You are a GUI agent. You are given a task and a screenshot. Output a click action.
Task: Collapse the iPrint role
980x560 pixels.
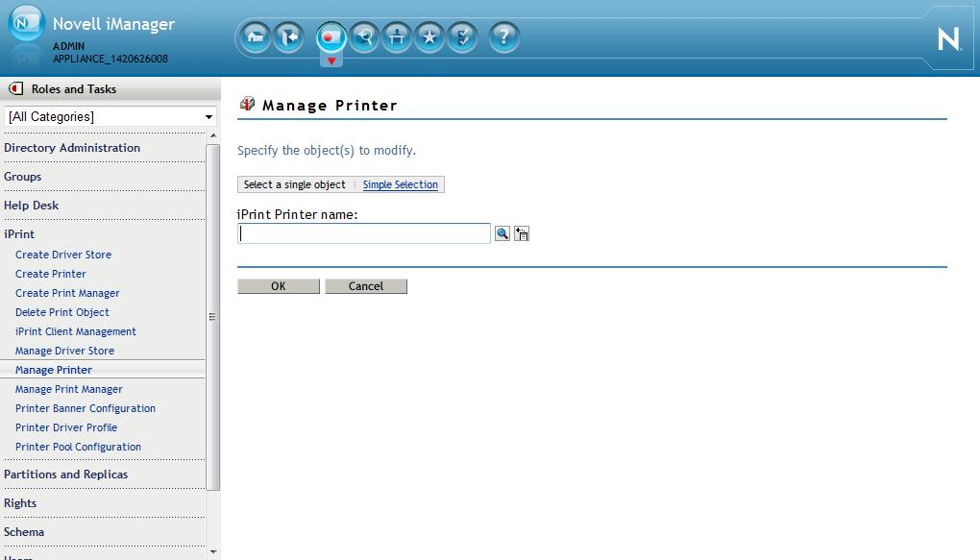pos(19,234)
